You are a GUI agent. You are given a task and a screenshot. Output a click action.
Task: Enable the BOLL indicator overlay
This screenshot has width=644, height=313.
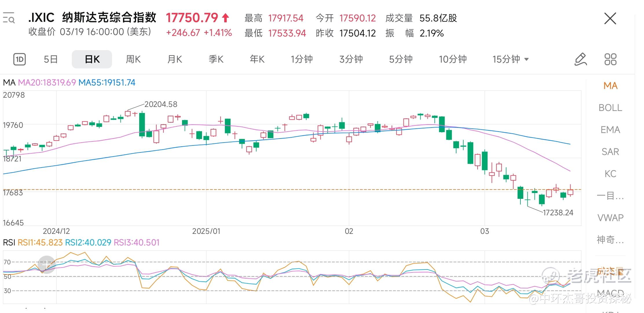click(610, 108)
